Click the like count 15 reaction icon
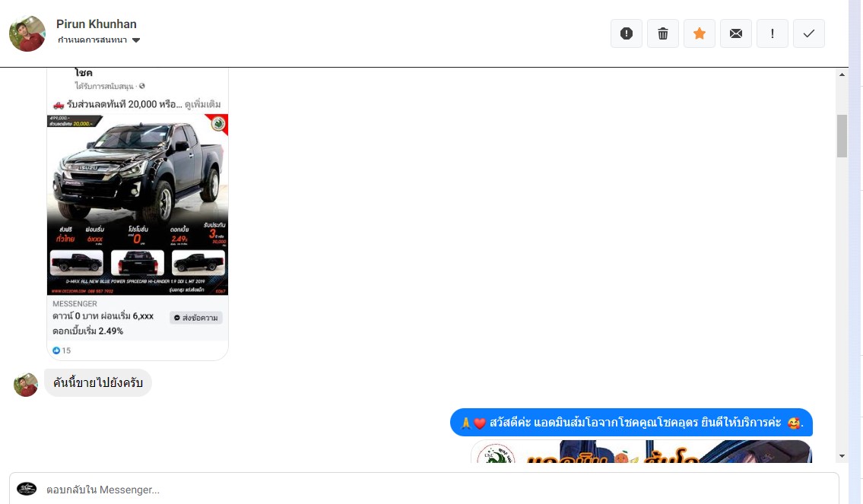863x504 pixels. pyautogui.click(x=56, y=350)
